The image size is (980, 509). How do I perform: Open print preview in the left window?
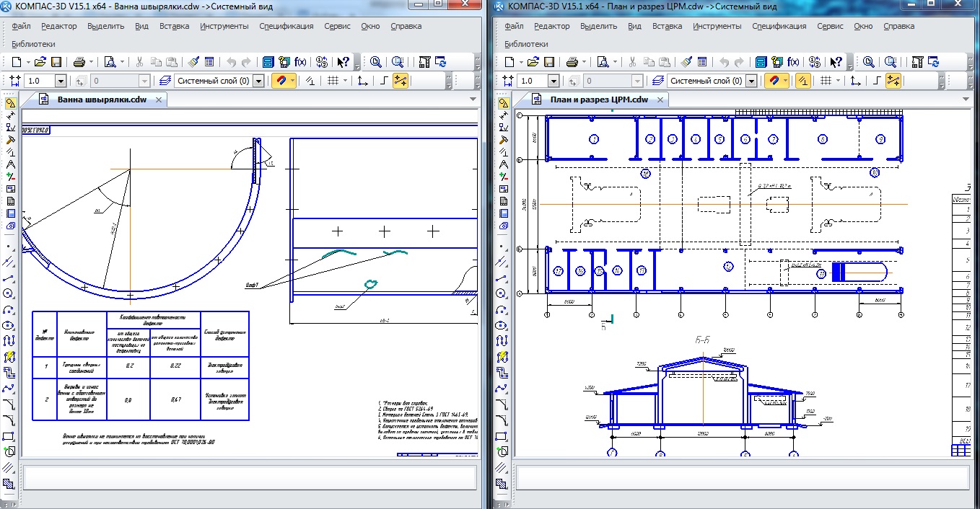pyautogui.click(x=110, y=62)
